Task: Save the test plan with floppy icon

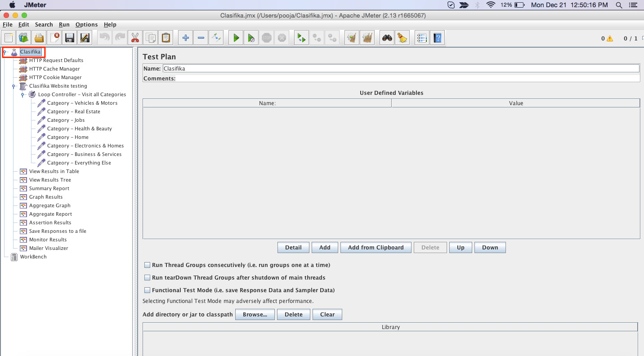Action: click(69, 38)
